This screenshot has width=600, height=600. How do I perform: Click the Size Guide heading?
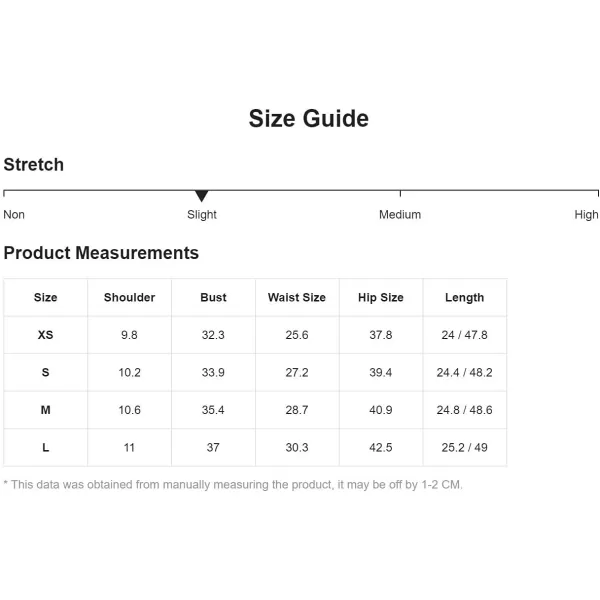(x=308, y=118)
